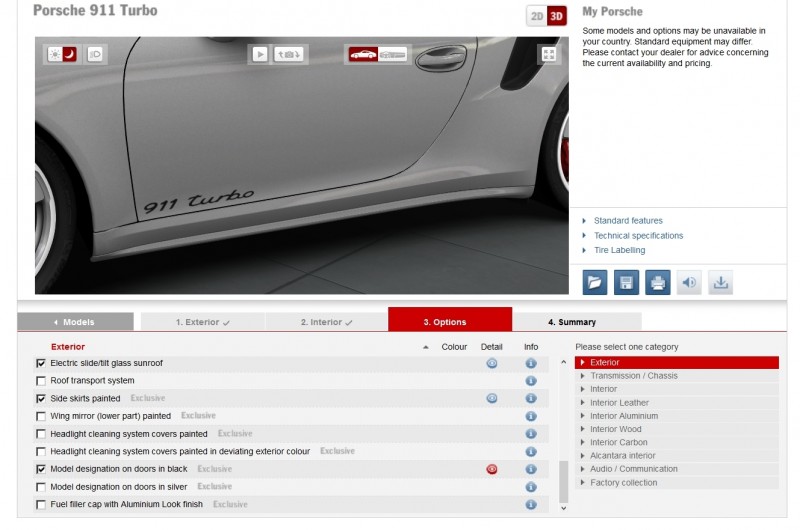Switch to 3D view
Viewport: 800px width, 530px height.
(x=557, y=16)
